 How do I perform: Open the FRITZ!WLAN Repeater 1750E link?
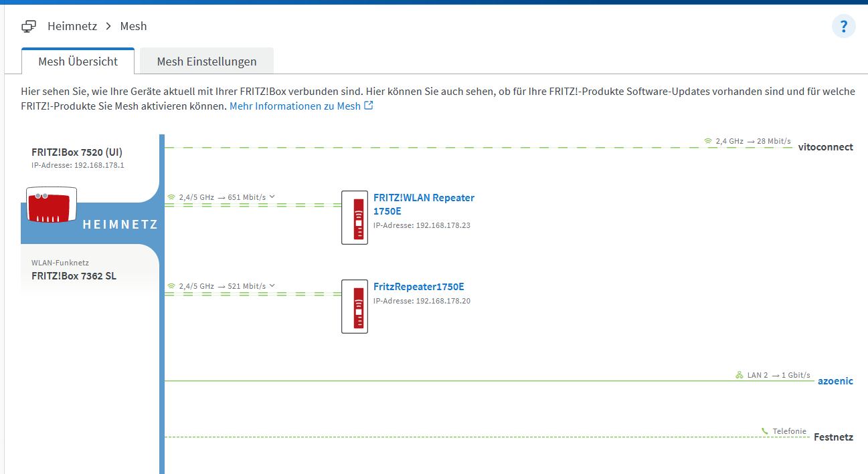point(424,204)
